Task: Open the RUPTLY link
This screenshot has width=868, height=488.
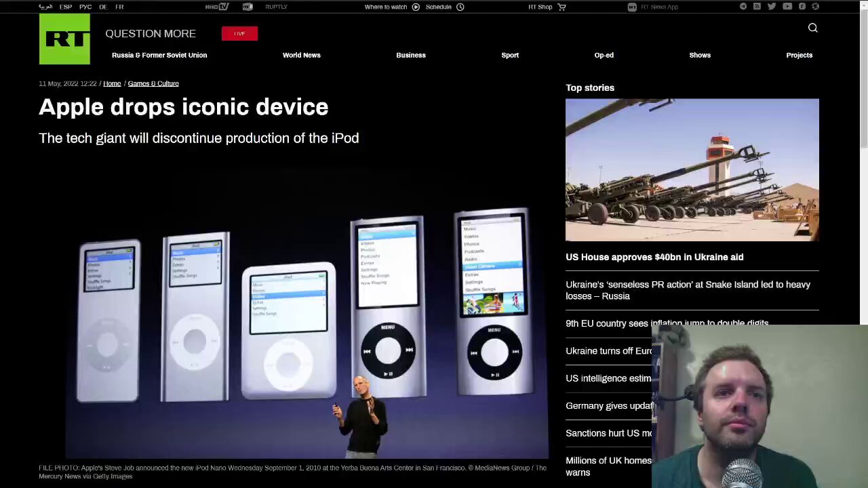Action: point(276,7)
